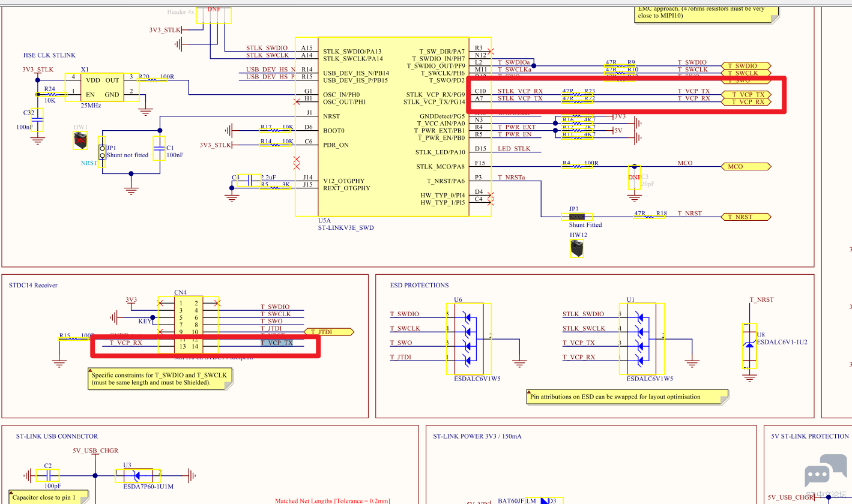This screenshot has width=852, height=504.
Task: Open the ESD pin attributions note
Action: pyautogui.click(x=627, y=397)
